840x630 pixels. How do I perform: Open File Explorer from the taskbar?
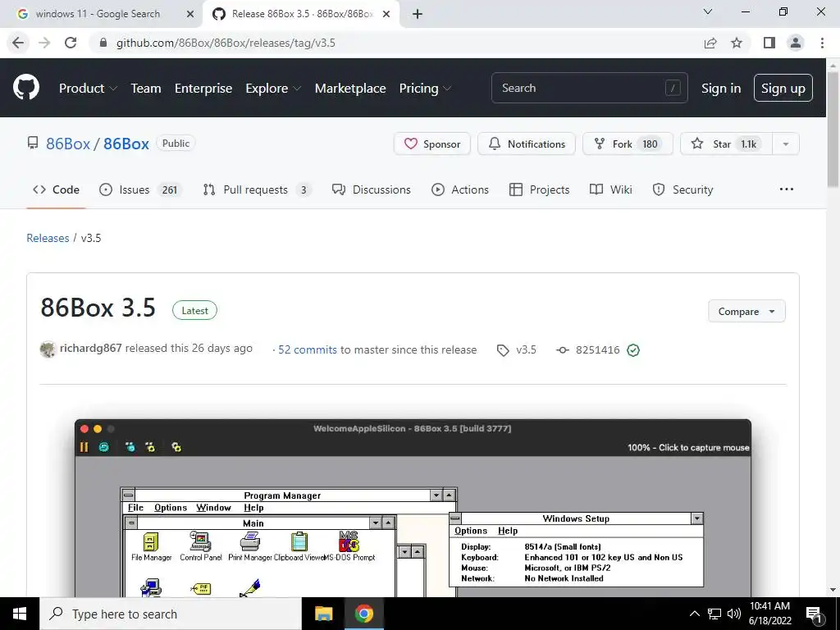323,614
